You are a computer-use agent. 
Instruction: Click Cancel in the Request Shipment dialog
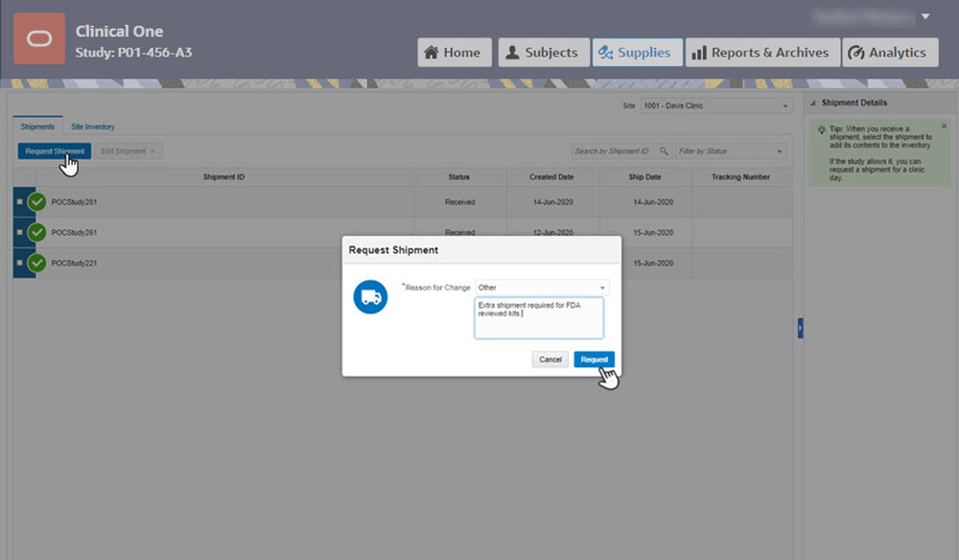550,360
